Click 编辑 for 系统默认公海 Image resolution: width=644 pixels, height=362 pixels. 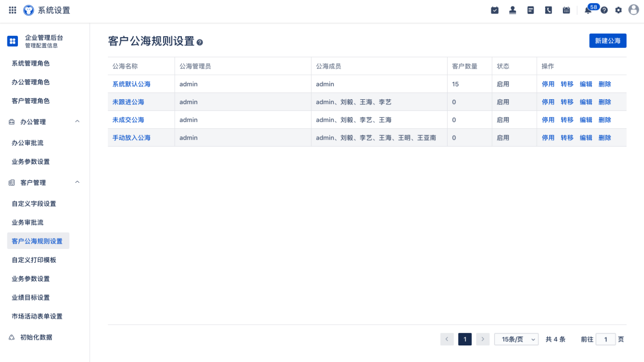pyautogui.click(x=586, y=84)
